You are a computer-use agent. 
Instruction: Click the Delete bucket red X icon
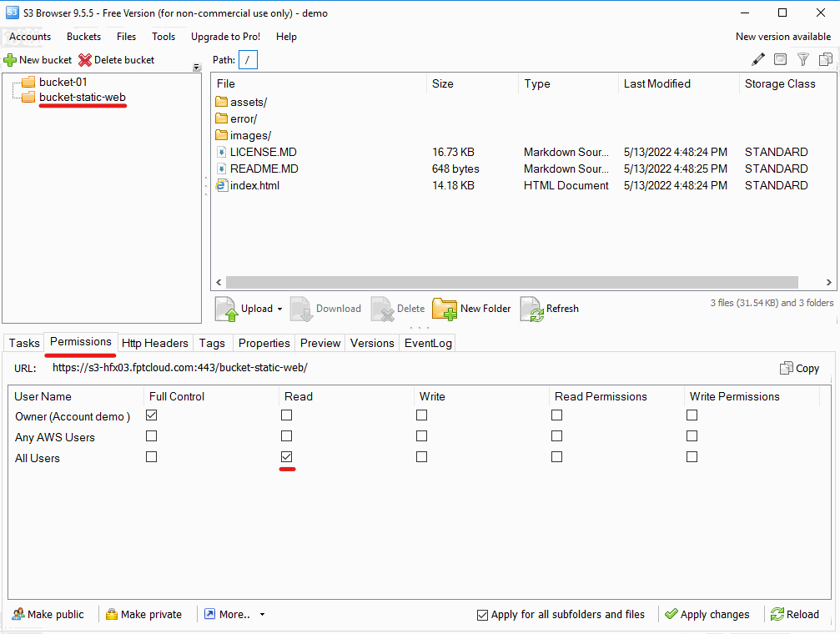pyautogui.click(x=84, y=60)
